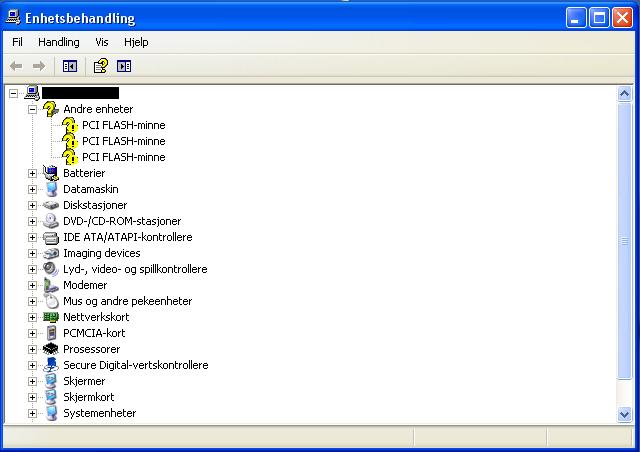Viewport: 640px width, 452px height.
Task: Collapse the Andre enheter branch
Action: [32, 109]
